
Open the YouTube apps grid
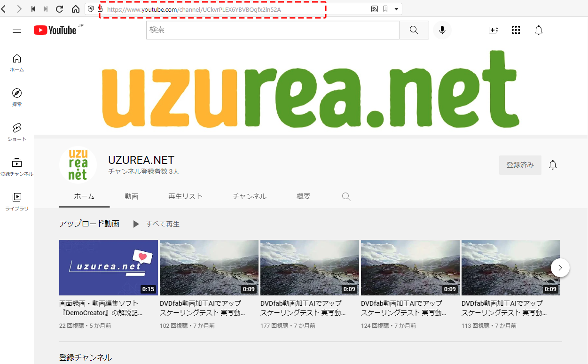click(x=516, y=30)
